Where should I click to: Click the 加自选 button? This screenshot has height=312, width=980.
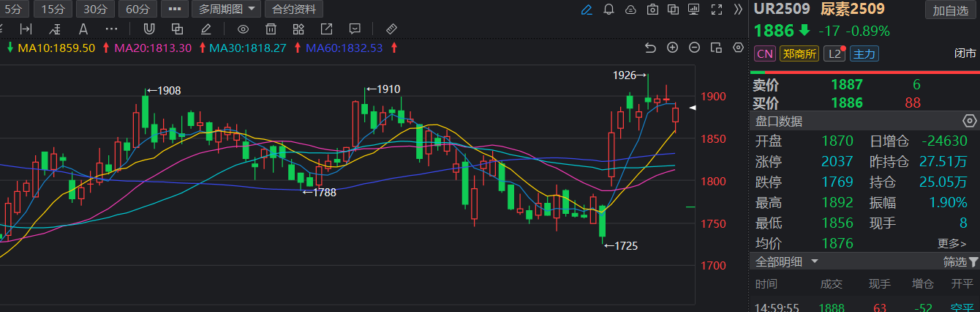click(x=950, y=10)
